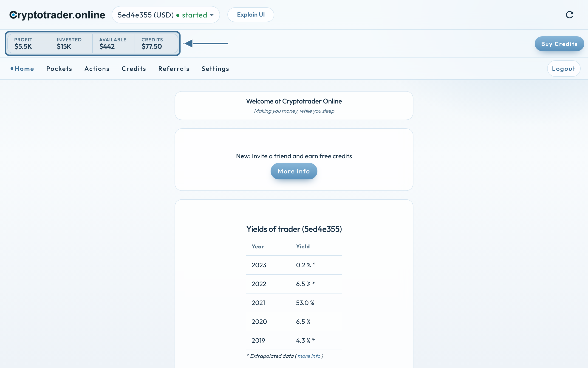Click the 4.3 % * yield value
Image resolution: width=588 pixels, height=368 pixels.
[x=305, y=340]
